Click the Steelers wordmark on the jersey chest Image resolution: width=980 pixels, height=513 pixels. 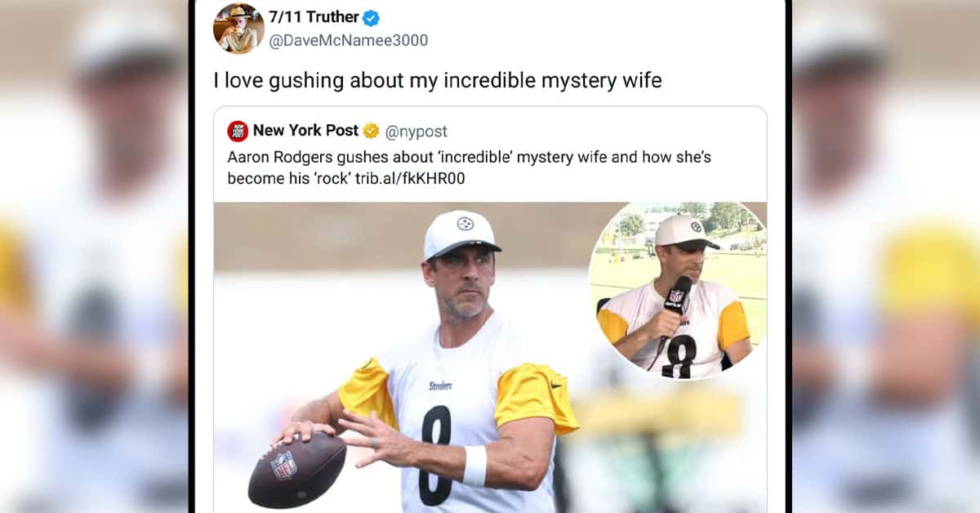(x=440, y=386)
